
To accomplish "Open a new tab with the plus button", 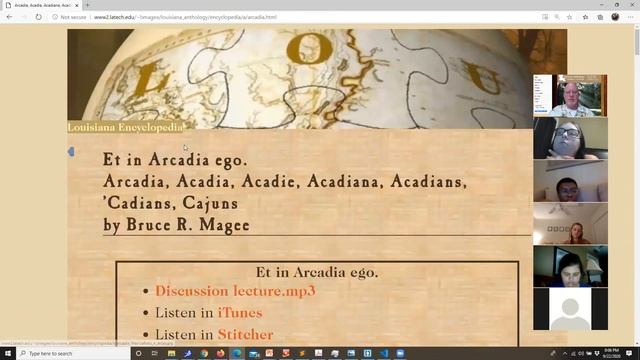I will click(x=87, y=5).
